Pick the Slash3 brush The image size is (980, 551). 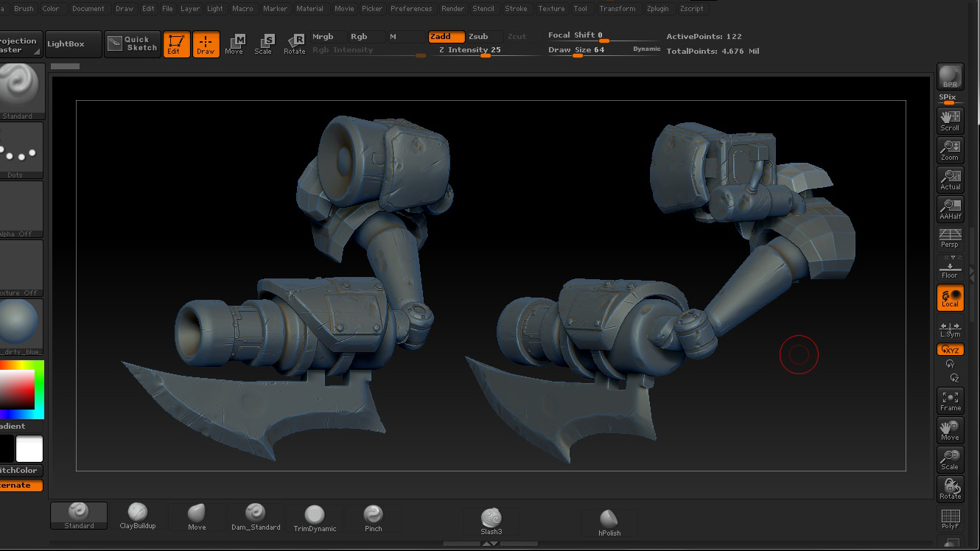491,521
